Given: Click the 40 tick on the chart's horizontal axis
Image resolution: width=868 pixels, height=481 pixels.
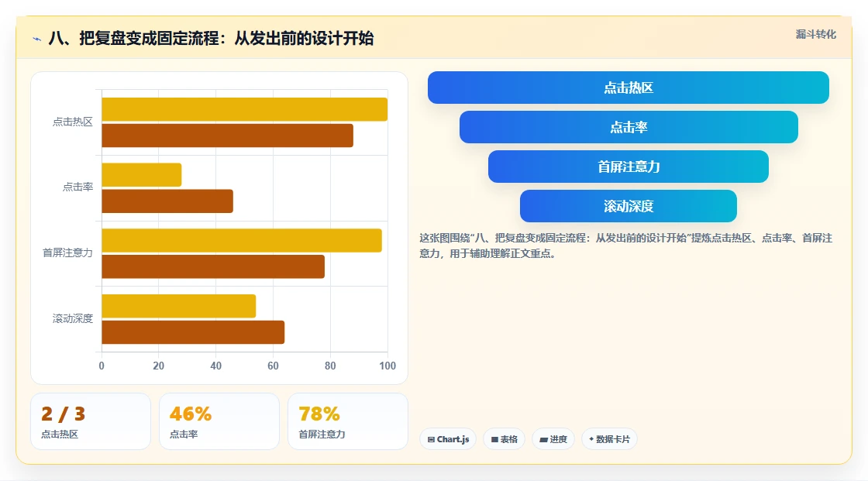Looking at the screenshot, I should point(216,366).
